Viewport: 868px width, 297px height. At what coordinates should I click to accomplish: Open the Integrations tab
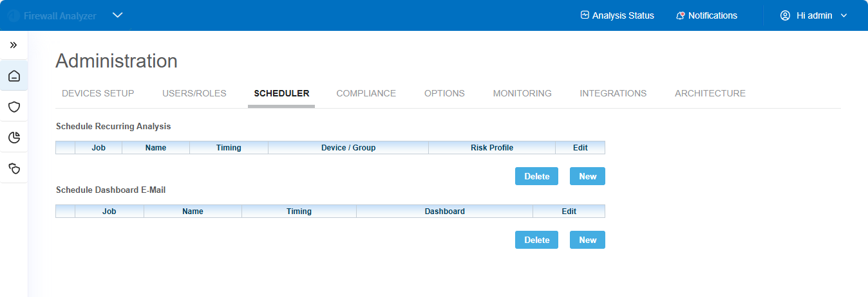tap(613, 93)
